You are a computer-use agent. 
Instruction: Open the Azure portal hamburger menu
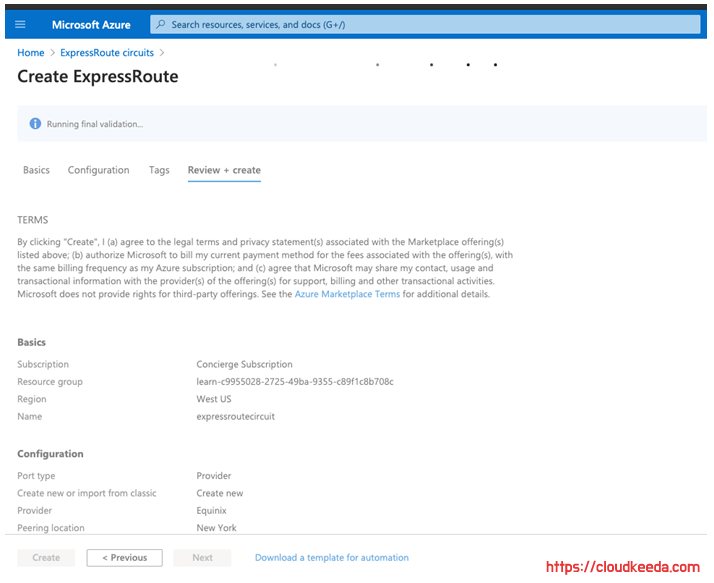click(20, 25)
